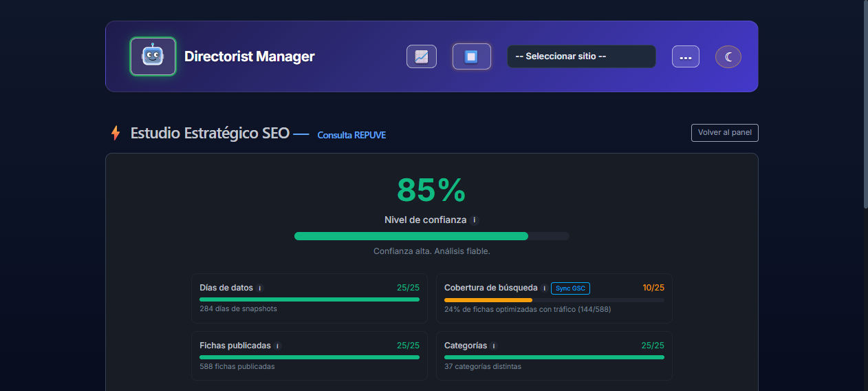Image resolution: width=868 pixels, height=391 pixels.
Task: Click info icon next to 'Cobertura de búsqueda'
Action: (544, 288)
